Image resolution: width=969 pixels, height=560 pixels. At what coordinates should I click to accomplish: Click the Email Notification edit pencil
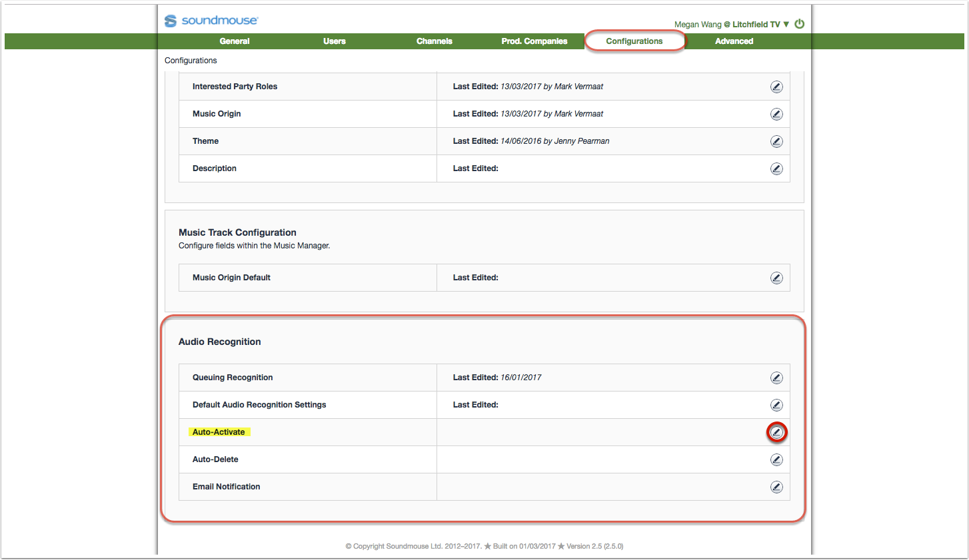click(x=776, y=487)
